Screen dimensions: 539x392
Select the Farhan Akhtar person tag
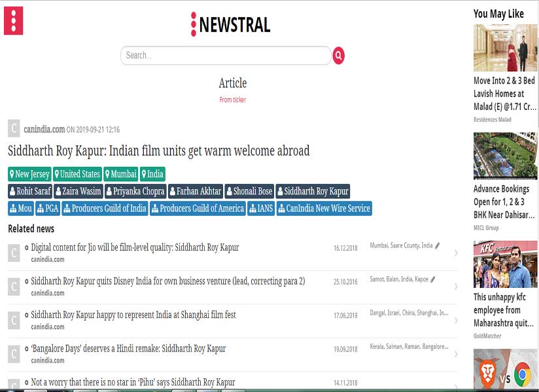point(196,191)
